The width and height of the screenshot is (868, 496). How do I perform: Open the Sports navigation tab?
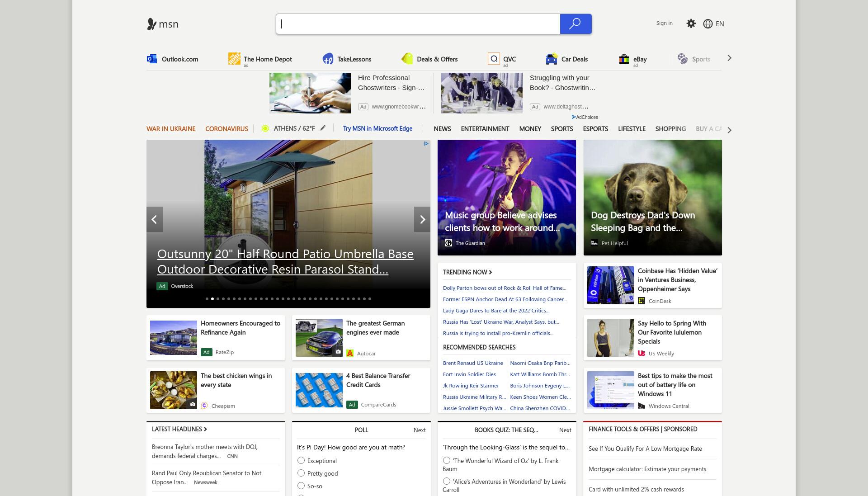pos(562,129)
